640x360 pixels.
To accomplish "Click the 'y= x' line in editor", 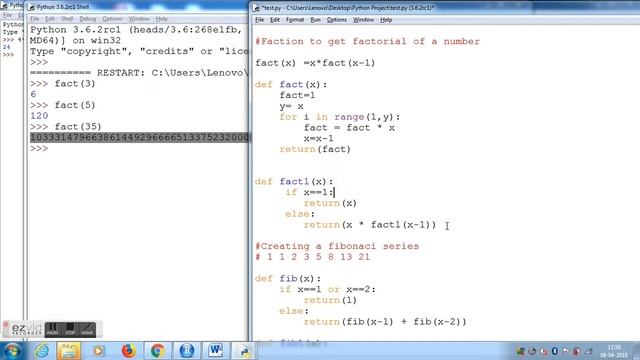I will (x=291, y=106).
